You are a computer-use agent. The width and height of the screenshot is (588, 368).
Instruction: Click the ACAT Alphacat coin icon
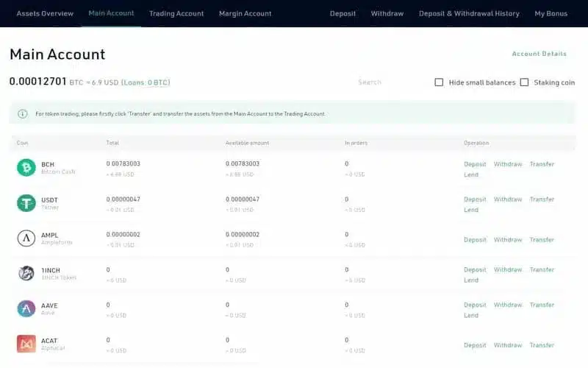pos(26,344)
